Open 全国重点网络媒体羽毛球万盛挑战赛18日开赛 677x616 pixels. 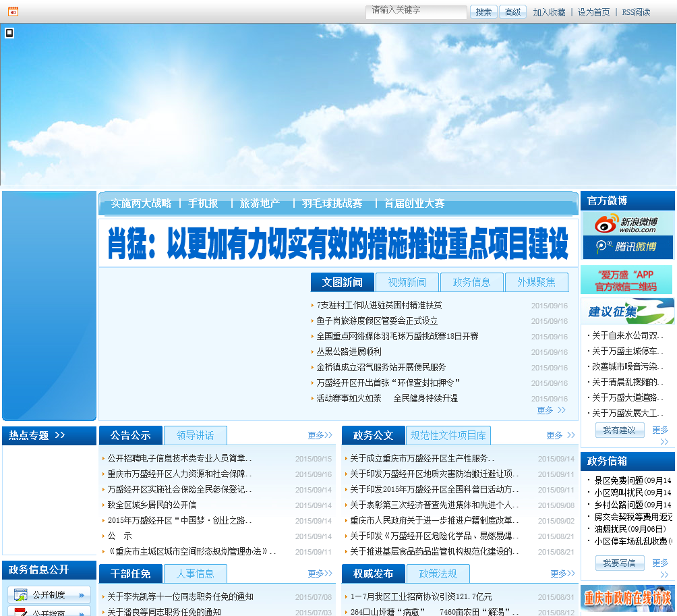pyautogui.click(x=397, y=336)
